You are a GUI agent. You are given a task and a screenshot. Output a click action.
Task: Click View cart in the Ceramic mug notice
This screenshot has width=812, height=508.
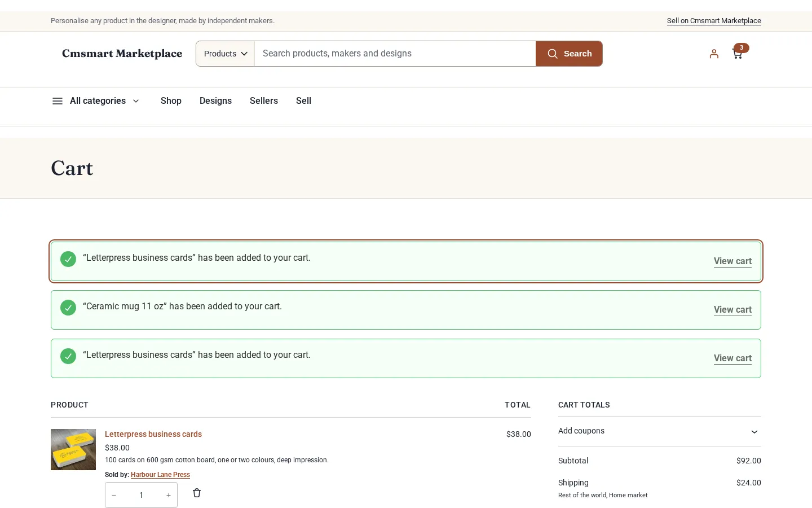[x=732, y=309]
